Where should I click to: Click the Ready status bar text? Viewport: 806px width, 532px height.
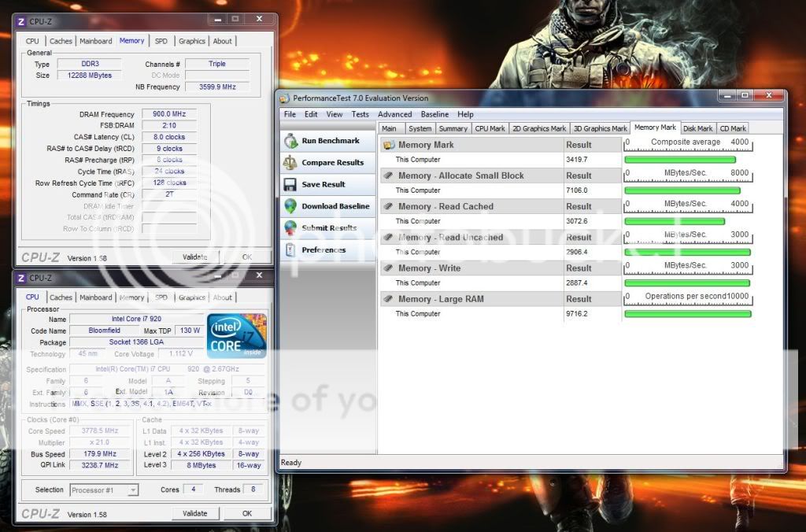pos(291,463)
